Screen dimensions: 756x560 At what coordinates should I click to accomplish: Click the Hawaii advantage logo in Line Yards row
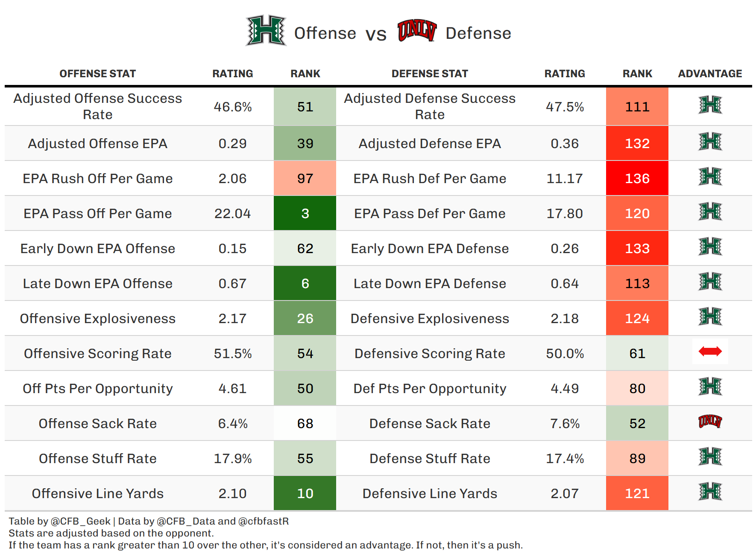point(710,492)
